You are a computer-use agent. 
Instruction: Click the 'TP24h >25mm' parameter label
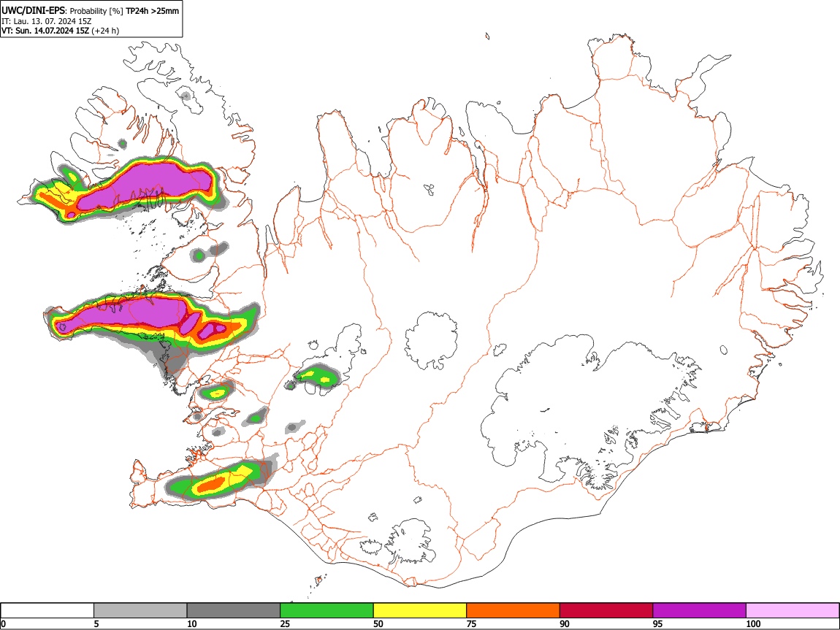pos(153,11)
